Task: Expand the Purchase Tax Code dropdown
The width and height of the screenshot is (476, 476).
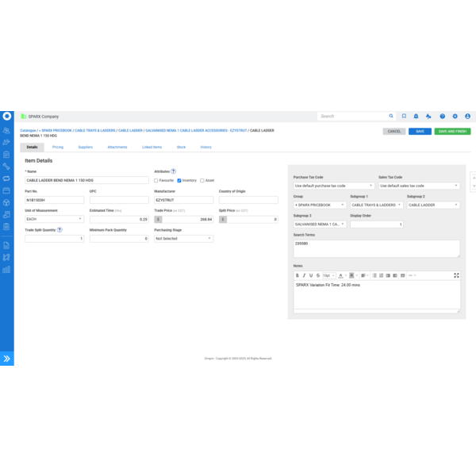Action: [x=333, y=186]
